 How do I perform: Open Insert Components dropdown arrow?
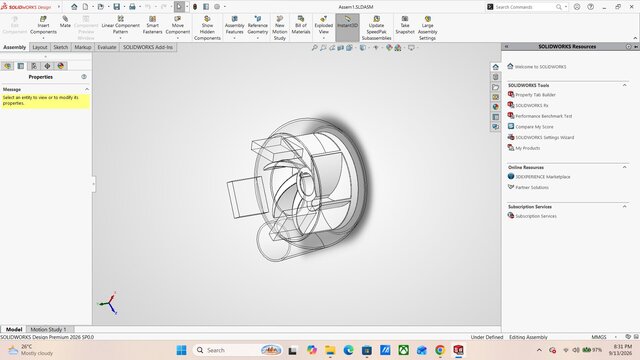click(43, 38)
